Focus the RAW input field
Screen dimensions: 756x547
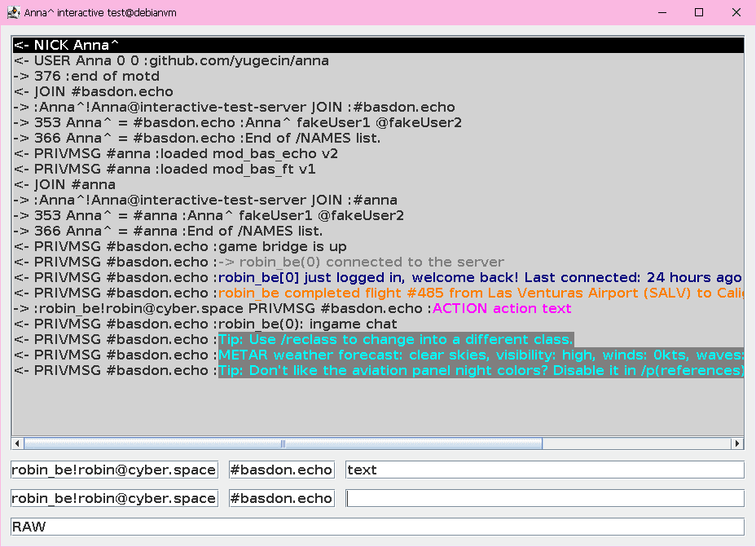[x=378, y=527]
